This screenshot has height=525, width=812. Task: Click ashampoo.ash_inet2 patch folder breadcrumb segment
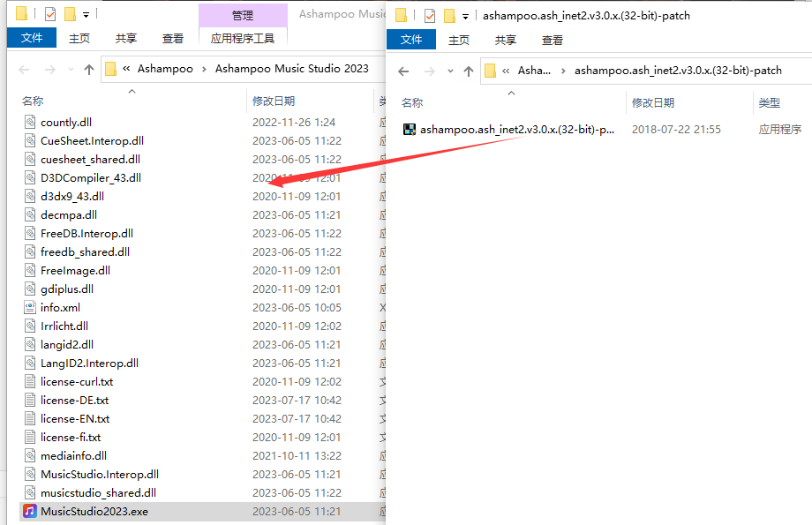click(678, 71)
